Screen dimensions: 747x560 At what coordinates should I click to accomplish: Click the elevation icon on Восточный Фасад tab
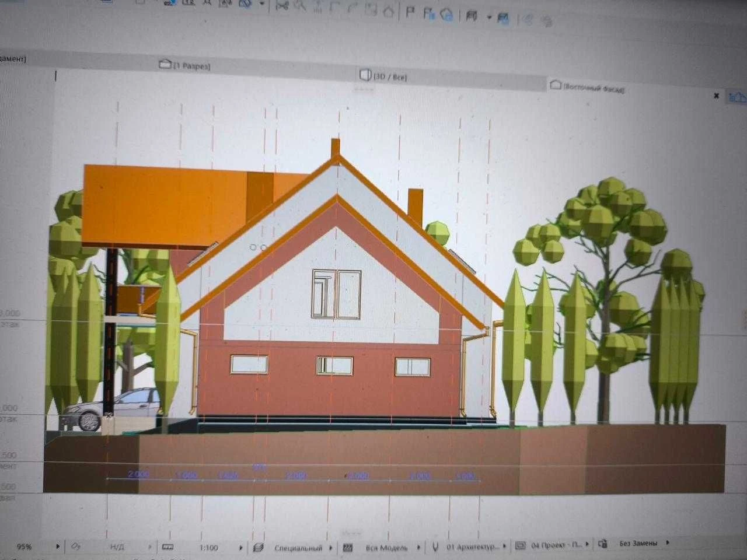pyautogui.click(x=555, y=85)
